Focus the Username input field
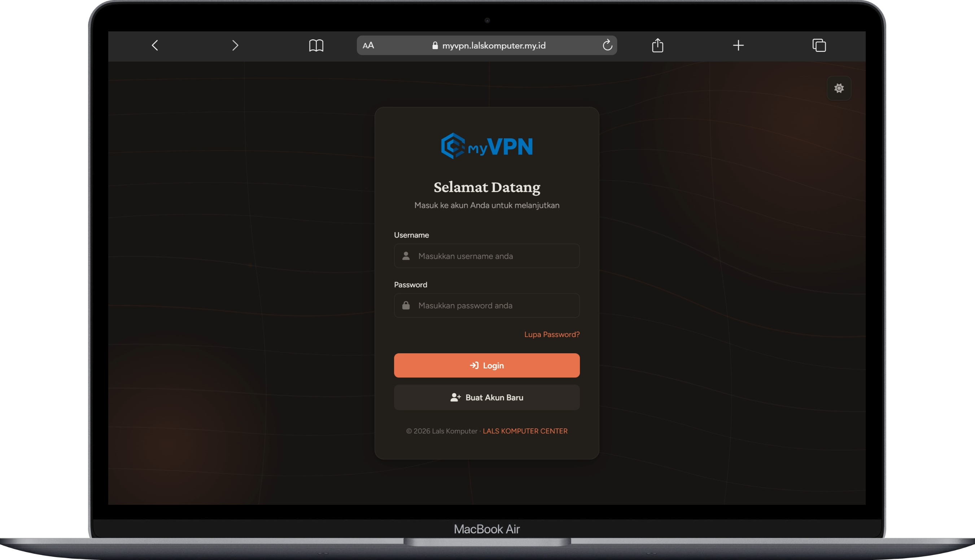Image resolution: width=975 pixels, height=560 pixels. click(487, 256)
